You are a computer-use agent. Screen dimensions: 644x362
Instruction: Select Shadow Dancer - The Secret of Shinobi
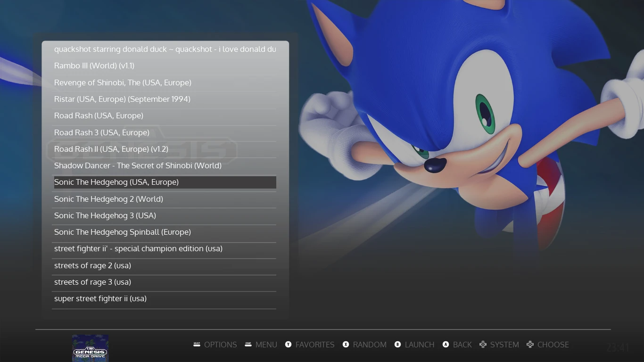138,165
